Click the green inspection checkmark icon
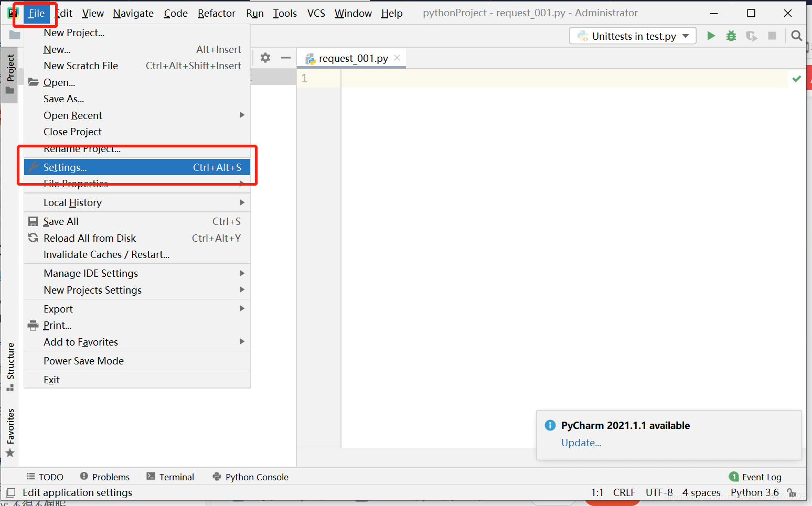This screenshot has width=812, height=506. coord(797,79)
